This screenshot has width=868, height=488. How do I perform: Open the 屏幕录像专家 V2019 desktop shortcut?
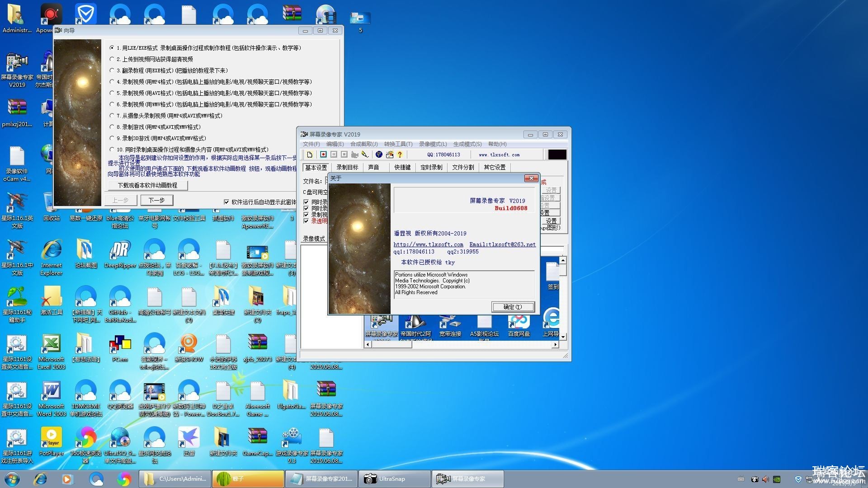click(x=17, y=70)
